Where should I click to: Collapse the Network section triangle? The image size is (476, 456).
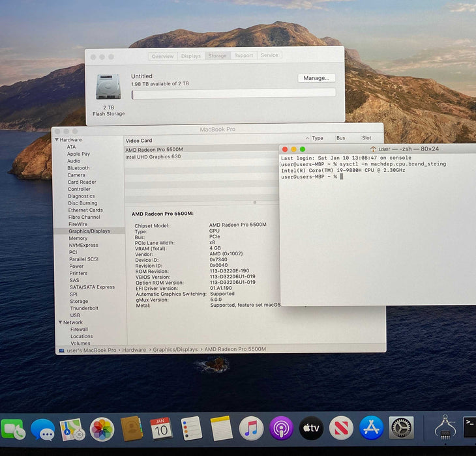pos(60,322)
